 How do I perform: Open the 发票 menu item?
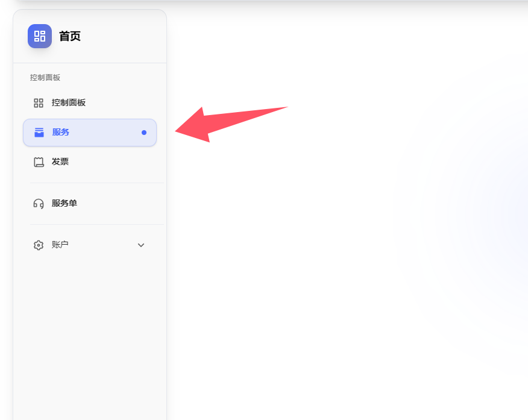90,162
